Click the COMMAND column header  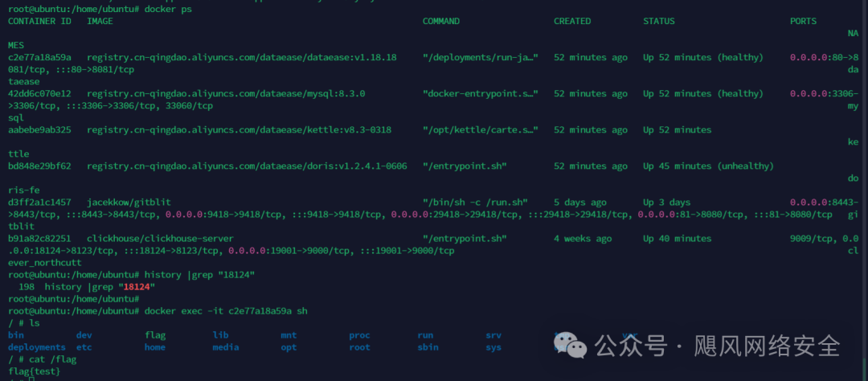tap(440, 21)
